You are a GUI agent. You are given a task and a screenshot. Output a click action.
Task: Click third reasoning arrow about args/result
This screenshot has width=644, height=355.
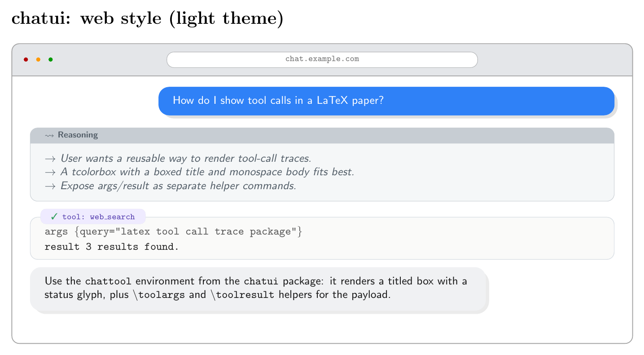click(50, 186)
